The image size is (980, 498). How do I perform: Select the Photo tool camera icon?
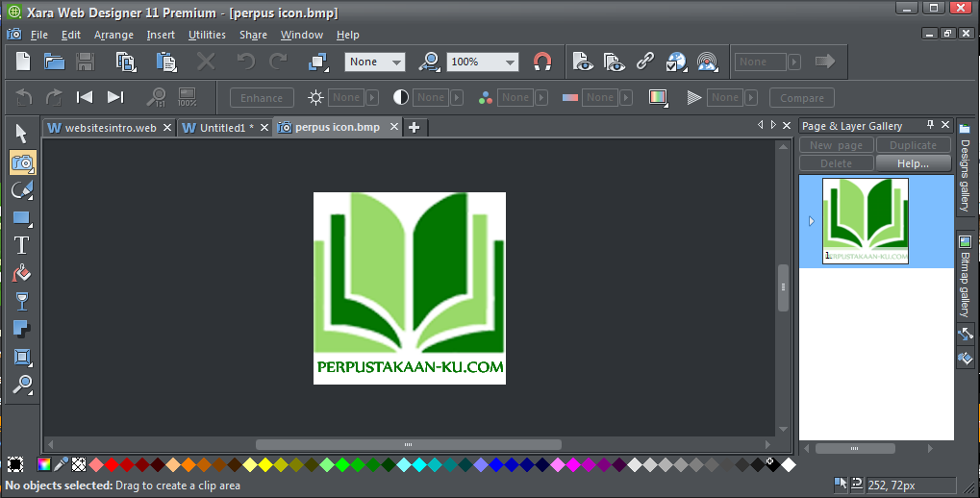[22, 162]
